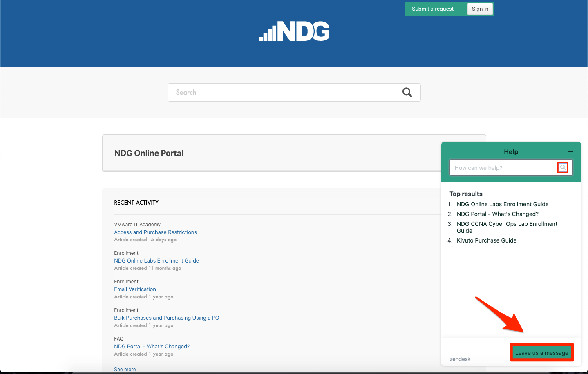Screen dimensions: 588x374
Task: Click the Top results heading
Action: [466, 194]
